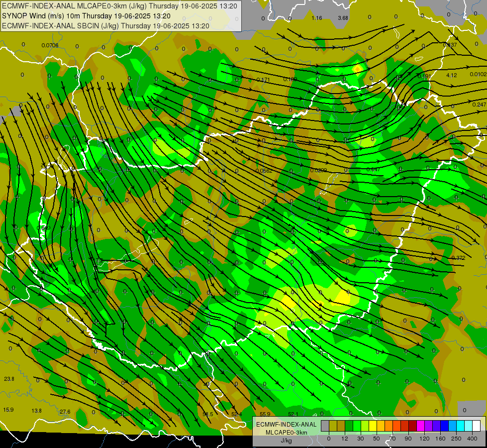Click the '0.0706' map value
The height and width of the screenshot is (448, 487).
(50, 45)
